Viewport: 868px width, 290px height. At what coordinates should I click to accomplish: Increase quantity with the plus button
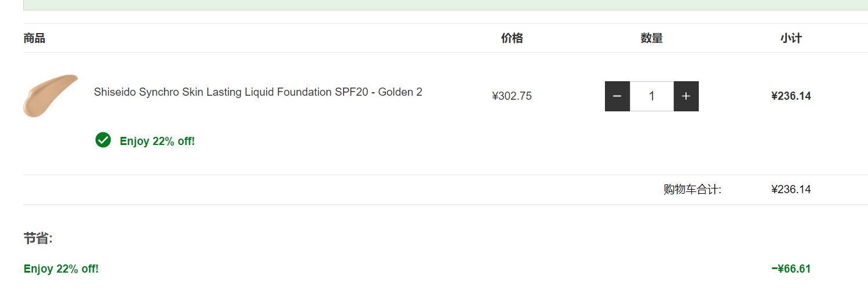tap(686, 96)
